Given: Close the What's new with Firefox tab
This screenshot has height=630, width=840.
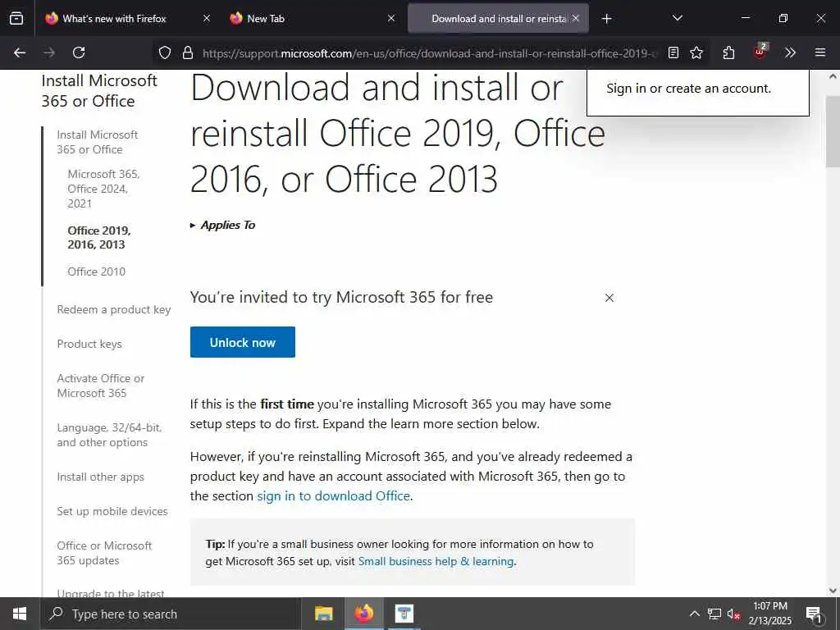Looking at the screenshot, I should point(207,18).
